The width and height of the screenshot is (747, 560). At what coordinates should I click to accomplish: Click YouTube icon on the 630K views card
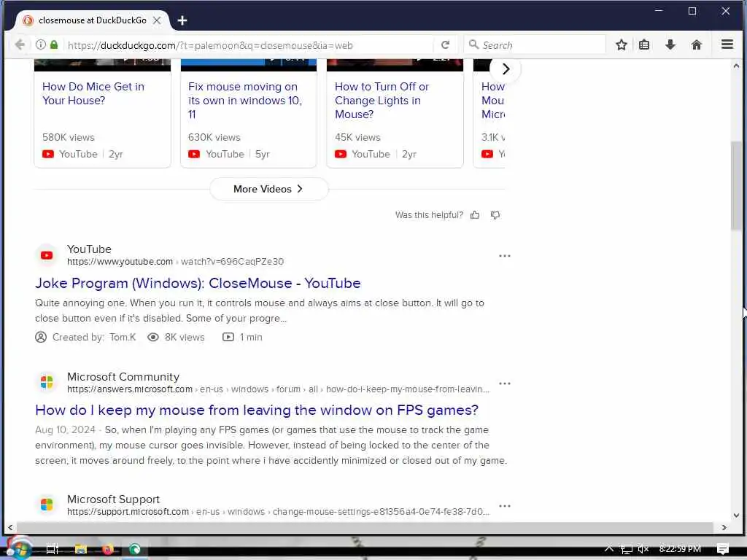click(x=194, y=155)
